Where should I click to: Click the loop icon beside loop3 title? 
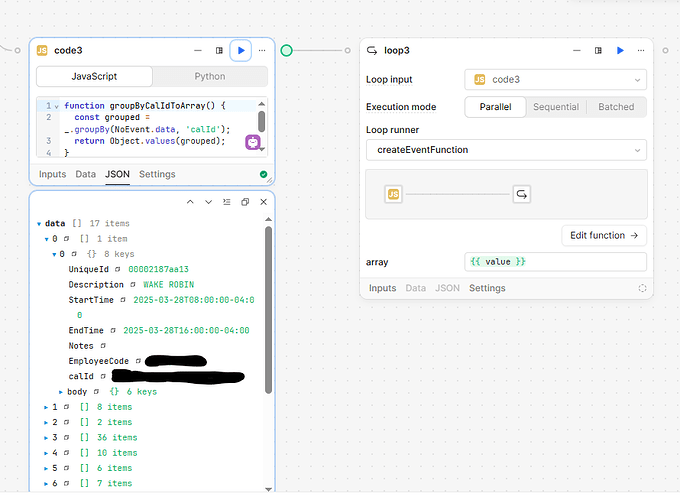click(x=372, y=51)
